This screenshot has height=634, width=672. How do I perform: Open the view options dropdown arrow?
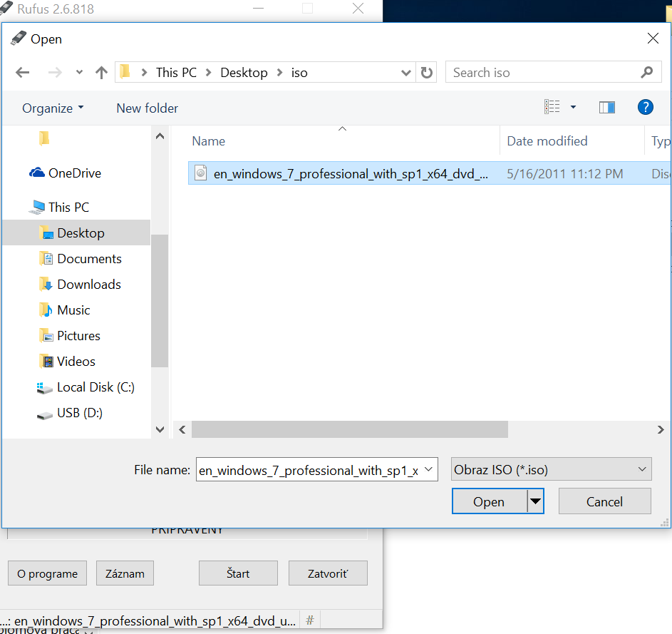point(573,107)
